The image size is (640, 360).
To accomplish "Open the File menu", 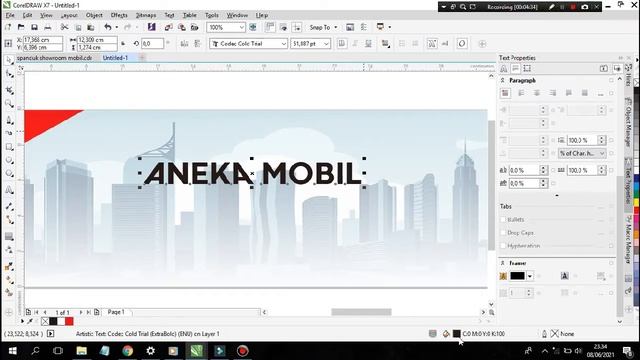I will coord(10,15).
